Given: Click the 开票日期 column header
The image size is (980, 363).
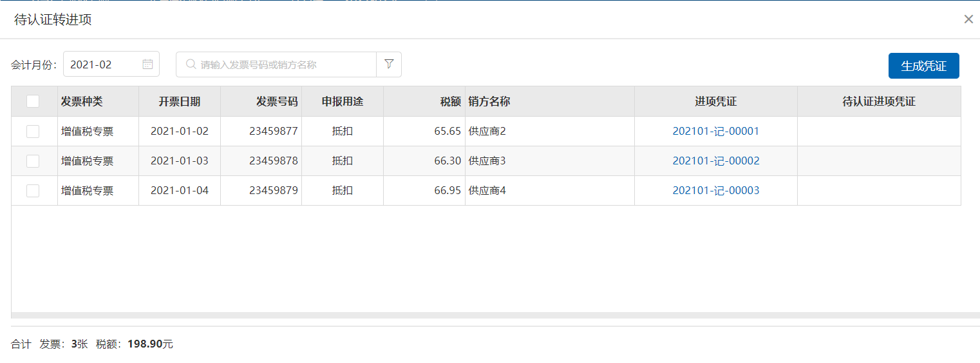Looking at the screenshot, I should pyautogui.click(x=180, y=102).
